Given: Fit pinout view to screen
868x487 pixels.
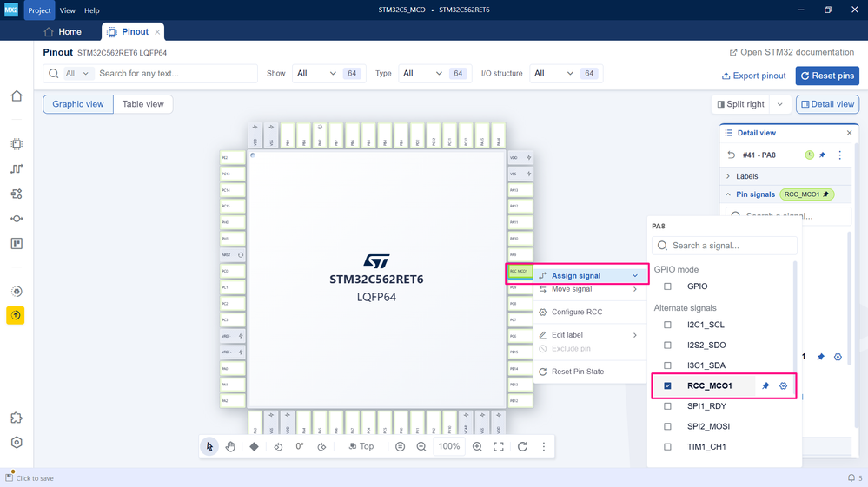Looking at the screenshot, I should (x=498, y=447).
